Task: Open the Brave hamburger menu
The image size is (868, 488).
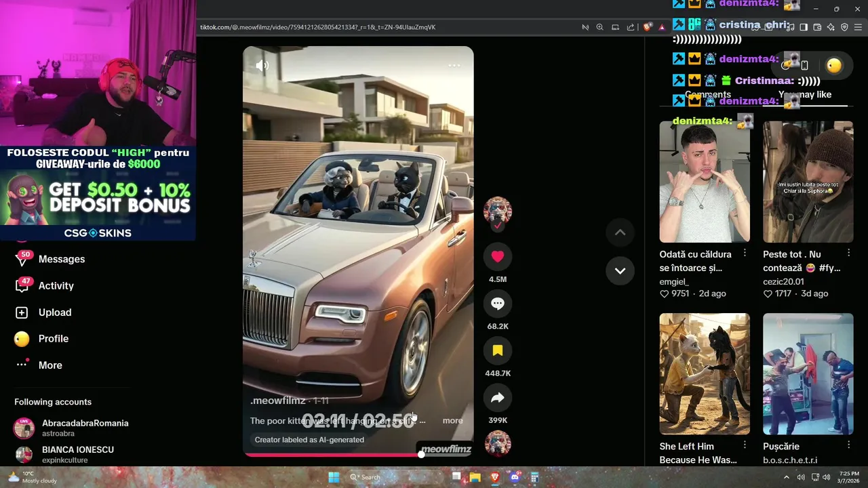Action: [x=858, y=27]
